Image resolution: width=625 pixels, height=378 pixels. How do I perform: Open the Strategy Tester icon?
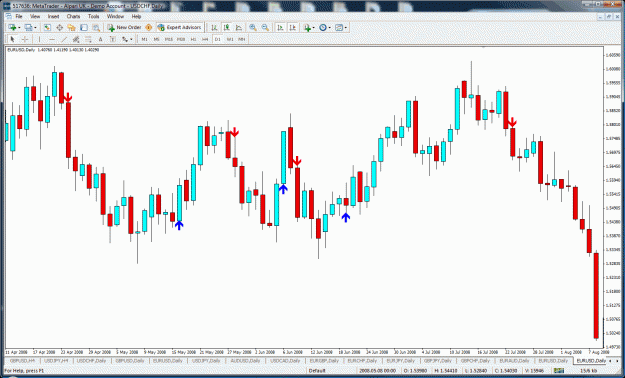[96, 28]
